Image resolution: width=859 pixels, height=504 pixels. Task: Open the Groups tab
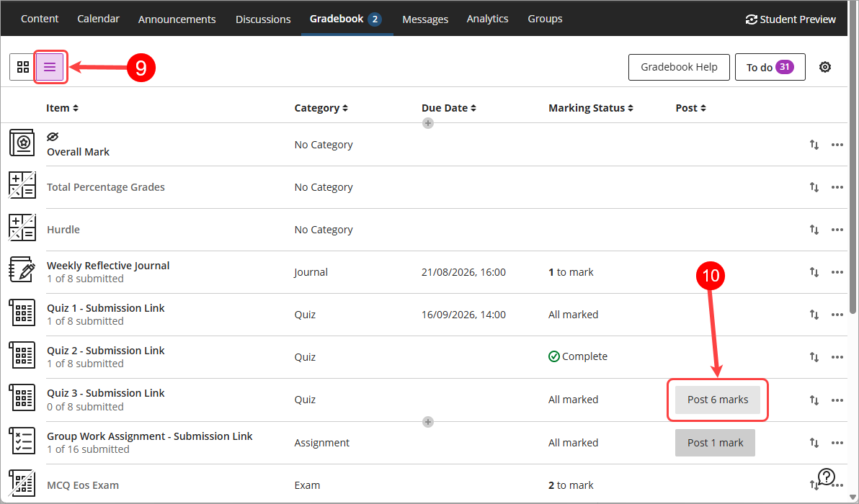[x=545, y=19]
